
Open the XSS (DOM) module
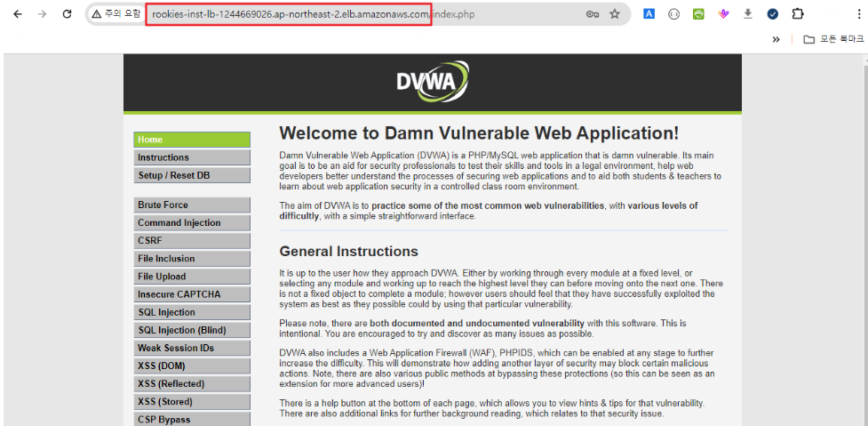(x=192, y=366)
